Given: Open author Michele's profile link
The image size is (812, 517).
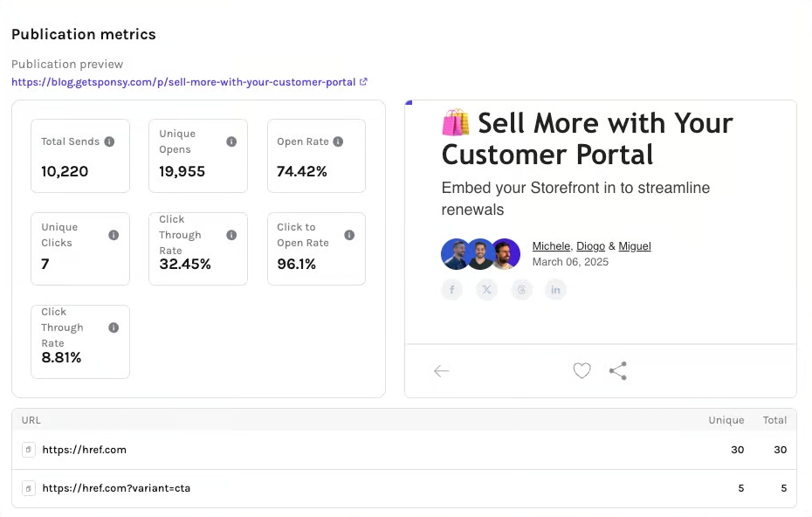Looking at the screenshot, I should pos(552,246).
